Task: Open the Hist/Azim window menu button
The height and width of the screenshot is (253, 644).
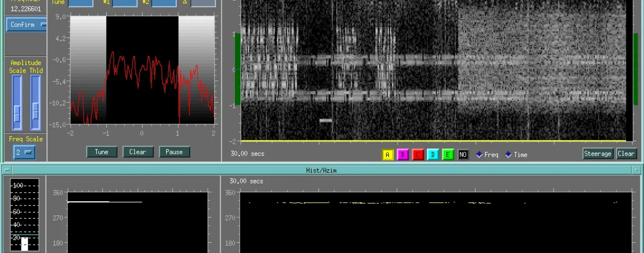Action: [x=7, y=170]
